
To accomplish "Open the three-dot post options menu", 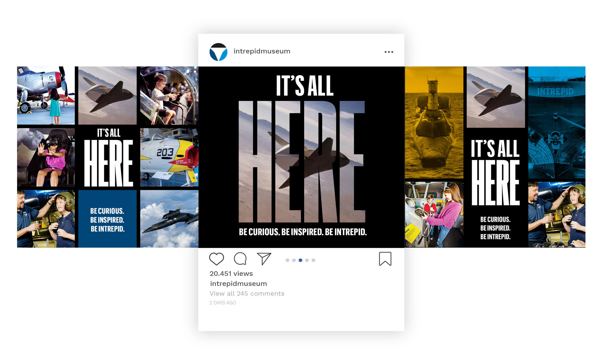I will click(389, 52).
